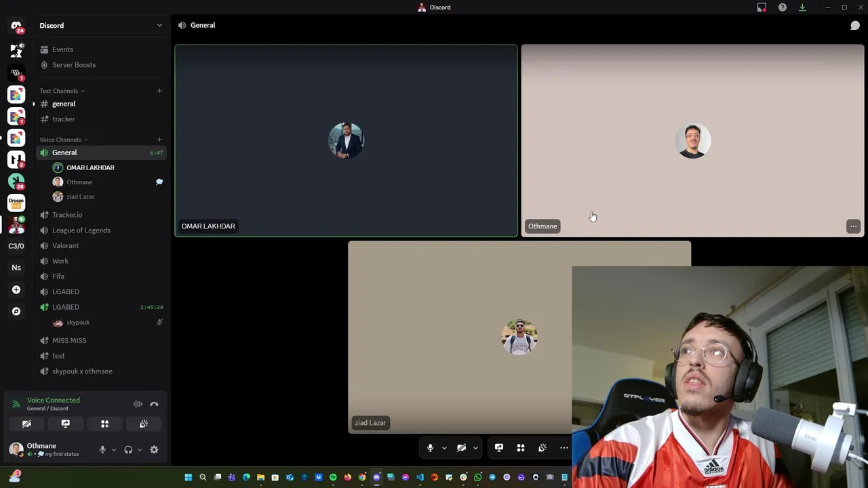Join the Fifa voice channel
Viewport: 868px width, 488px height.
click(101, 277)
